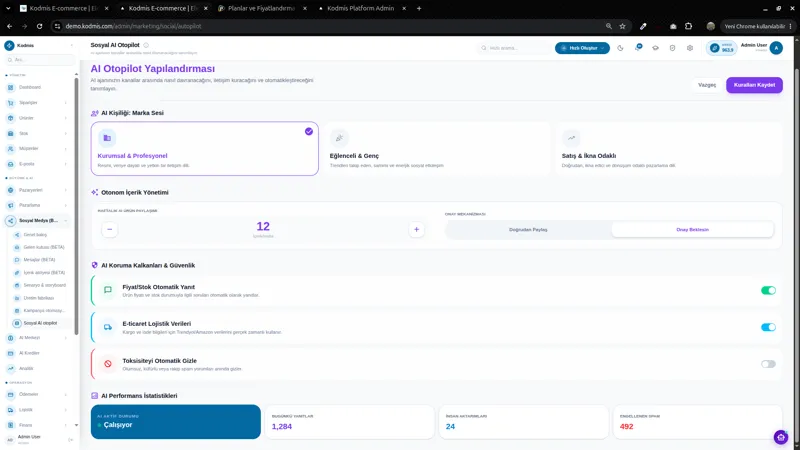Click the sidebar search field
The image size is (800, 450).
(40, 60)
